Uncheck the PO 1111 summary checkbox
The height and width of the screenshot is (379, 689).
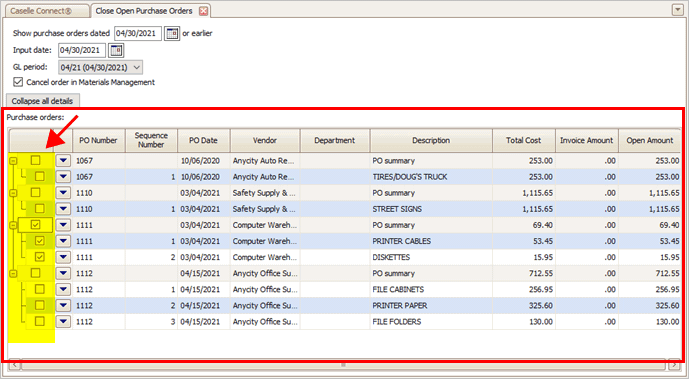tap(36, 225)
